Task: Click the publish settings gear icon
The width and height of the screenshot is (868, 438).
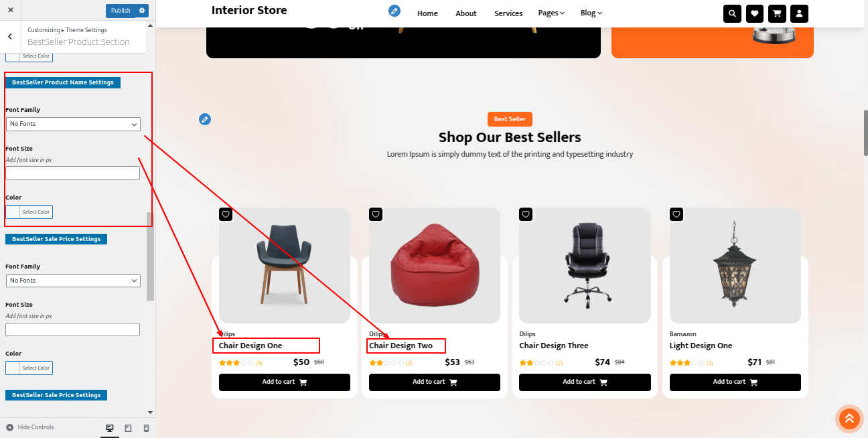Action: (141, 11)
